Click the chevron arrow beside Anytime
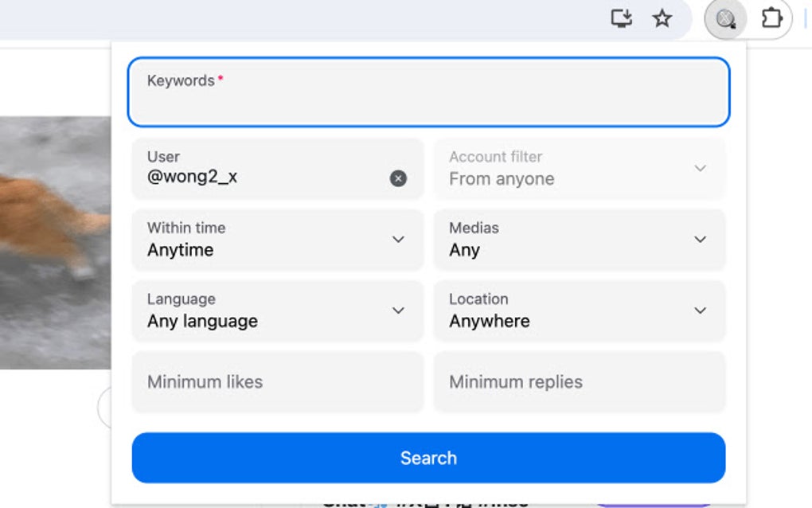The height and width of the screenshot is (508, 812). 398,240
